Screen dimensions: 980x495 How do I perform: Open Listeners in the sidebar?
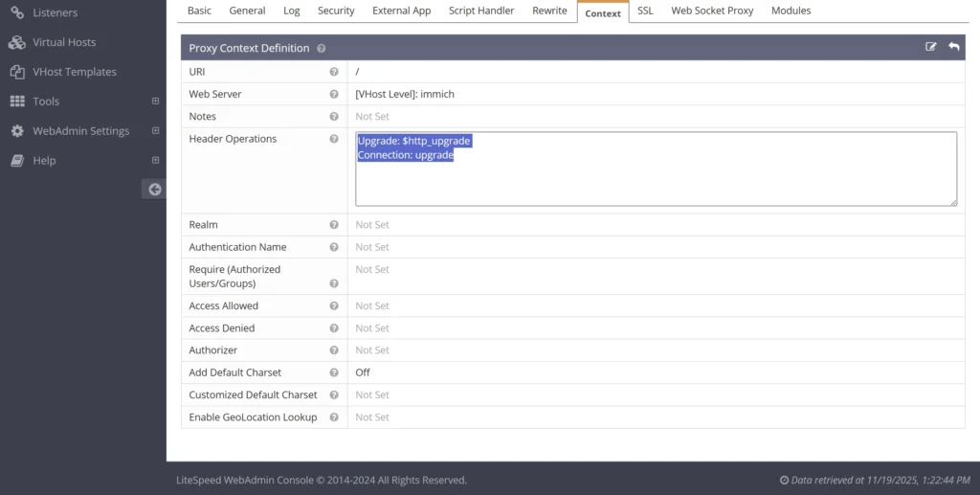coord(55,12)
